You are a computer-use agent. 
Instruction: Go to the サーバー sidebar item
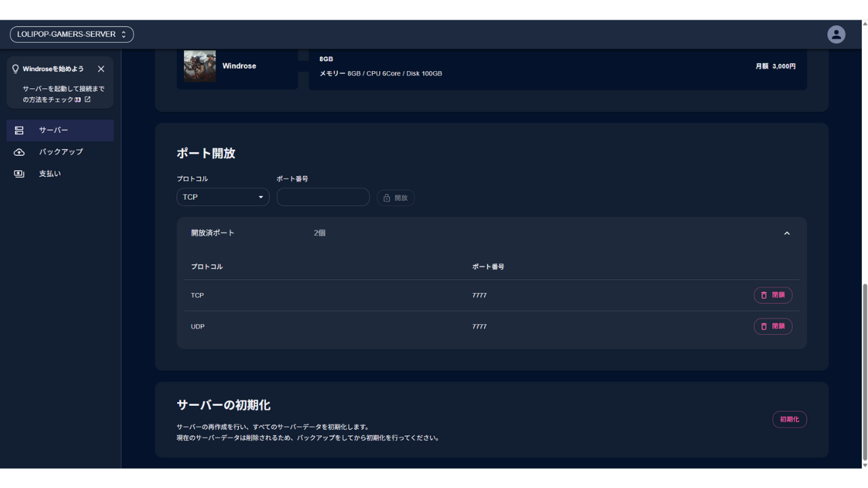coord(60,130)
